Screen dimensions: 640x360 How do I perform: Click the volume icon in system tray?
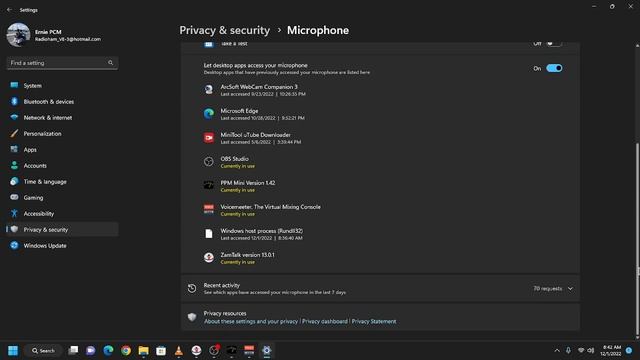(x=591, y=350)
